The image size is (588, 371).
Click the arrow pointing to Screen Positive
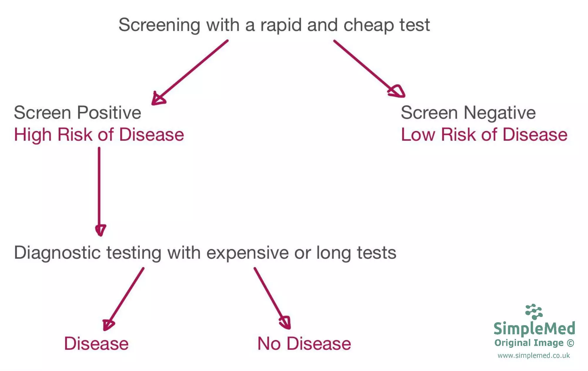pyautogui.click(x=190, y=72)
